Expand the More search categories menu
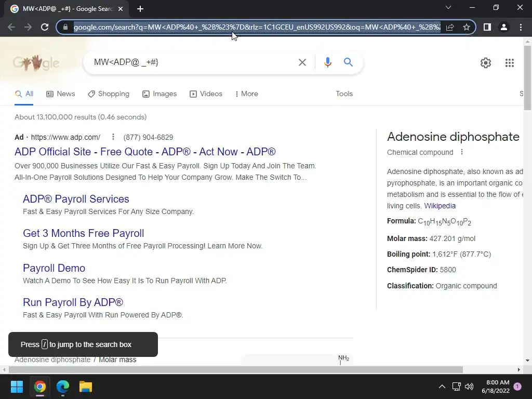This screenshot has width=532, height=399. tap(247, 94)
